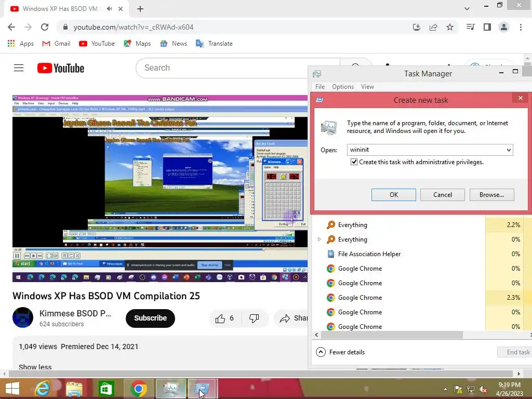532x399 pixels.
Task: Untick Create this task with administrative privileges
Action: coord(354,162)
